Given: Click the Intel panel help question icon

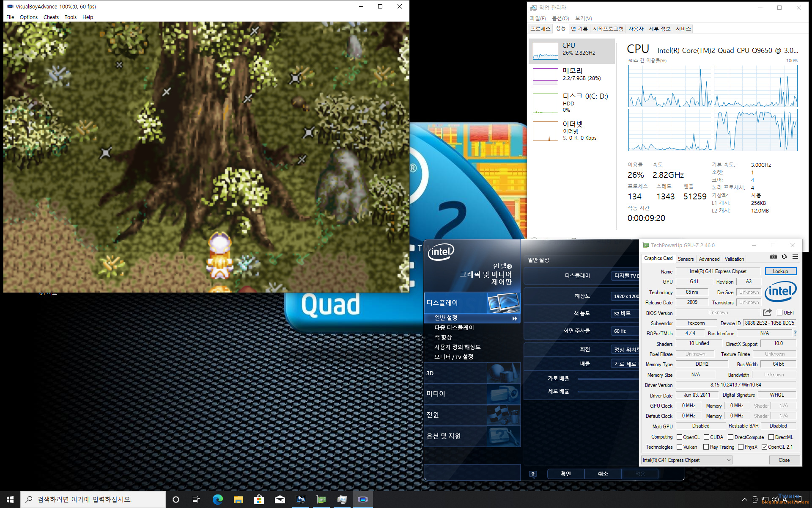Looking at the screenshot, I should 533,474.
